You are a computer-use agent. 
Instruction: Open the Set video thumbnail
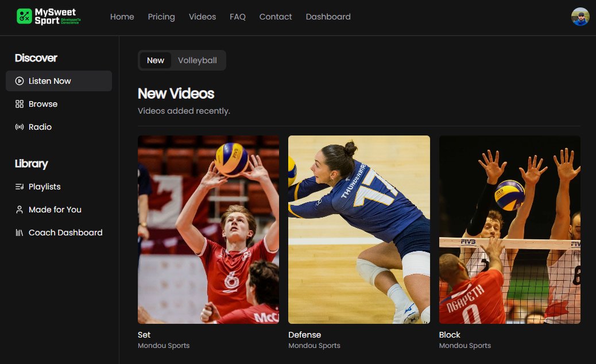pos(208,230)
